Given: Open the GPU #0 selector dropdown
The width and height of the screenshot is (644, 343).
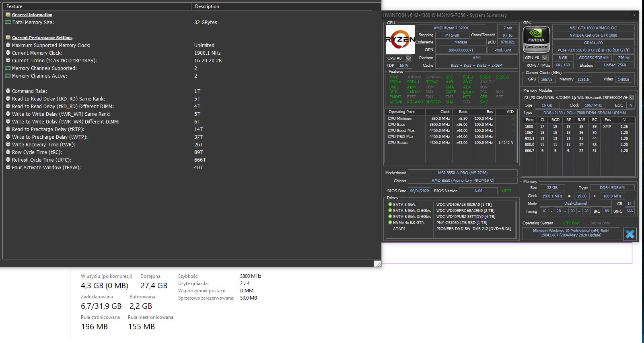Looking at the screenshot, I should click(545, 58).
